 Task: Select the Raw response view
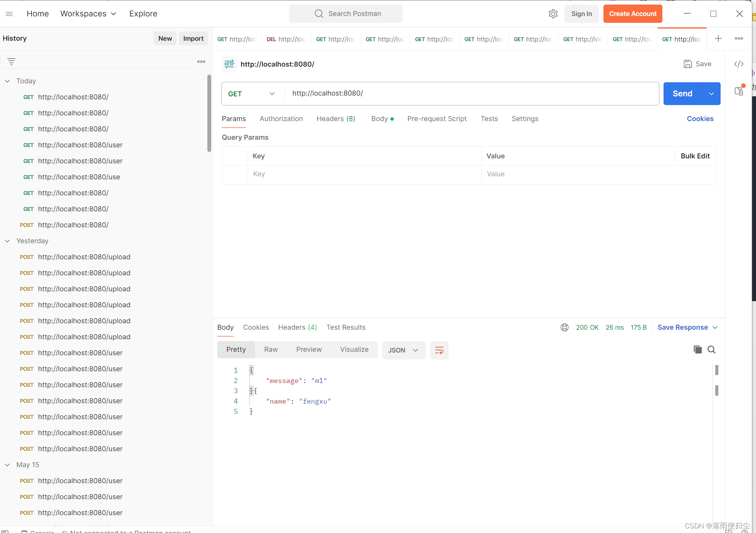271,349
